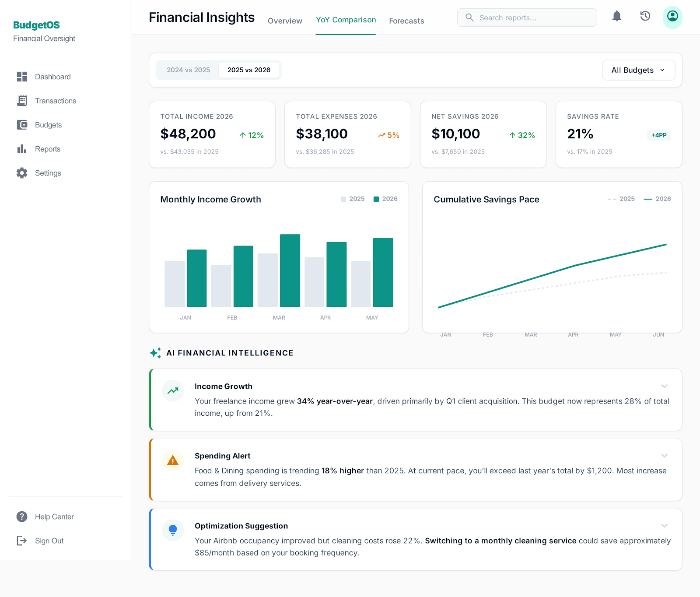Image resolution: width=700 pixels, height=597 pixels.
Task: Click the Budgets wallet icon
Action: (x=22, y=125)
